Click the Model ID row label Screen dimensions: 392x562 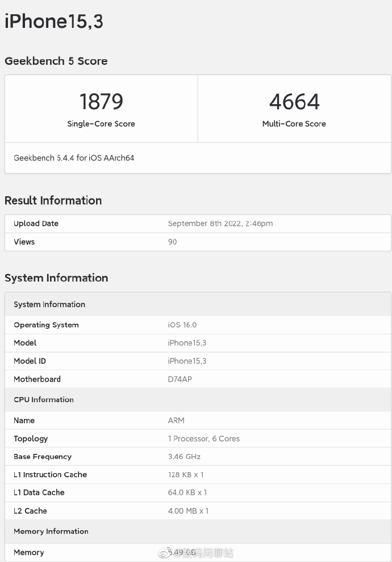coord(30,361)
